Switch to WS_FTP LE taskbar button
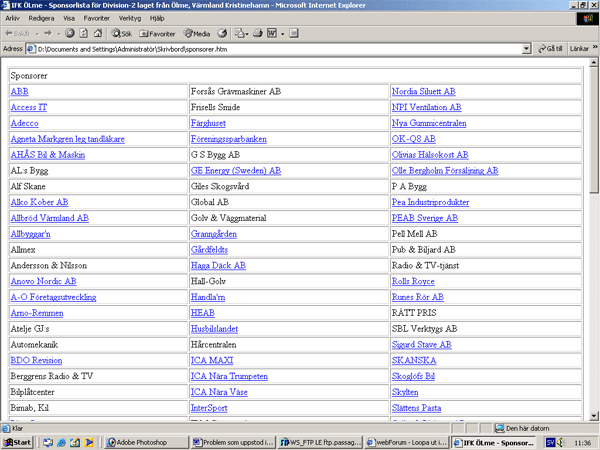Image resolution: width=600 pixels, height=450 pixels. tap(320, 442)
